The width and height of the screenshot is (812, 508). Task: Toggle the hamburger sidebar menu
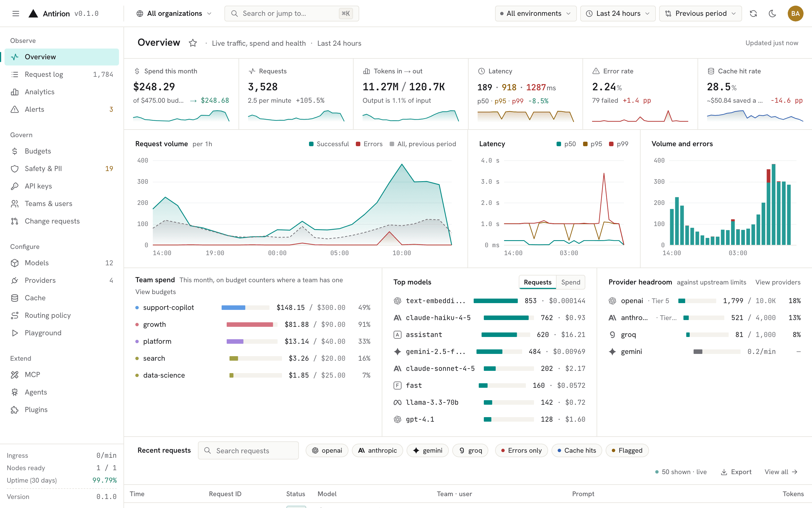[x=16, y=14]
